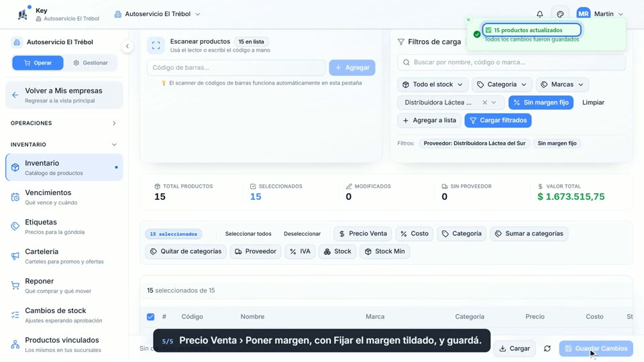The height and width of the screenshot is (362, 644).
Task: Dismiss the success toast notification
Action: pyautogui.click(x=468, y=19)
